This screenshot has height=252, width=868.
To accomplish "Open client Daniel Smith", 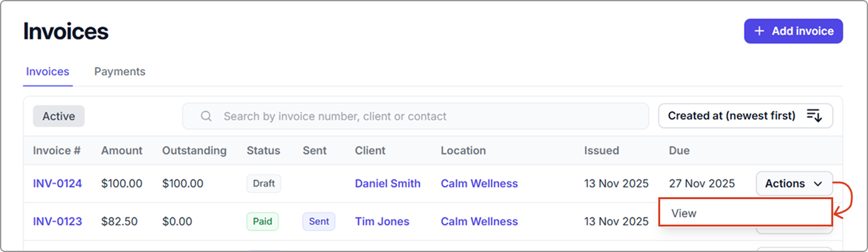I will point(388,184).
